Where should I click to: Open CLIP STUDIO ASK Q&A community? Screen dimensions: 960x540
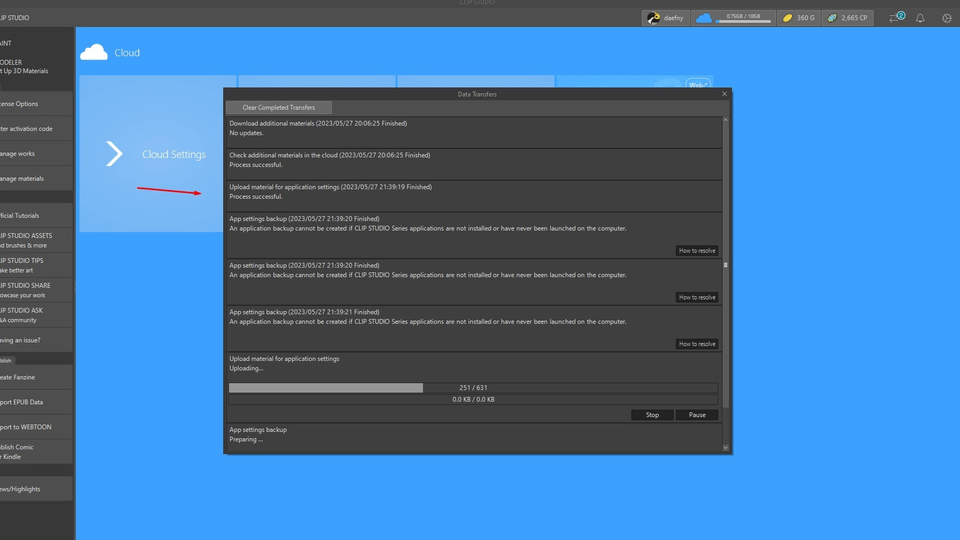[x=36, y=315]
